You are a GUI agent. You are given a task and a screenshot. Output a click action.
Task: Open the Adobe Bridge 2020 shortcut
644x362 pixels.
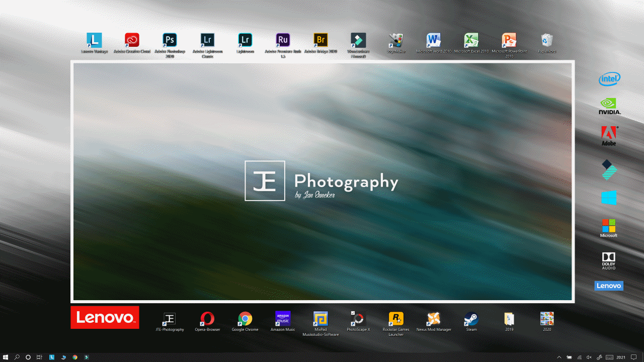[320, 43]
